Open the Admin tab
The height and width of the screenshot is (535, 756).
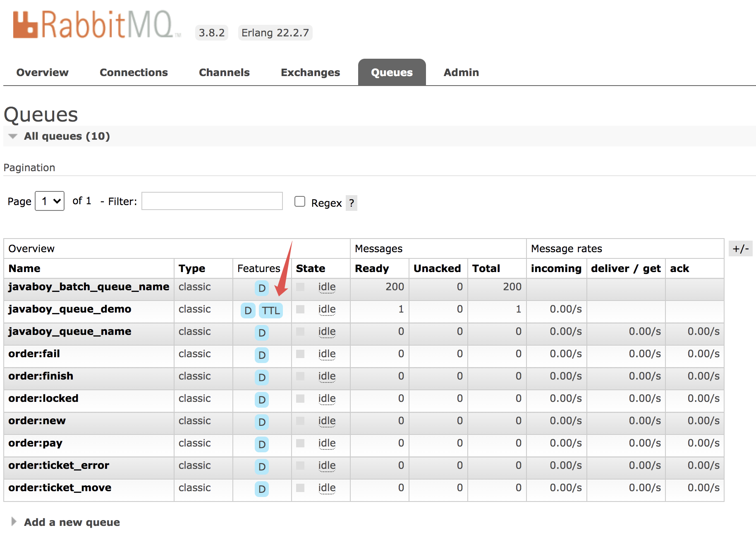[x=461, y=72]
